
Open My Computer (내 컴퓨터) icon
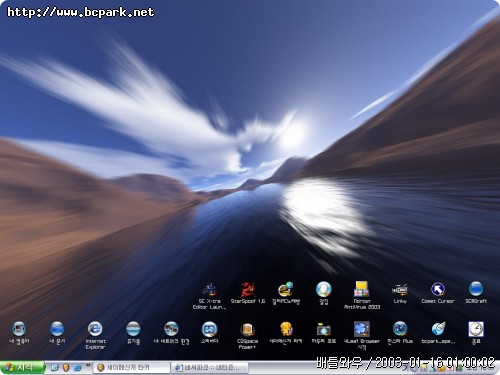[19, 333]
